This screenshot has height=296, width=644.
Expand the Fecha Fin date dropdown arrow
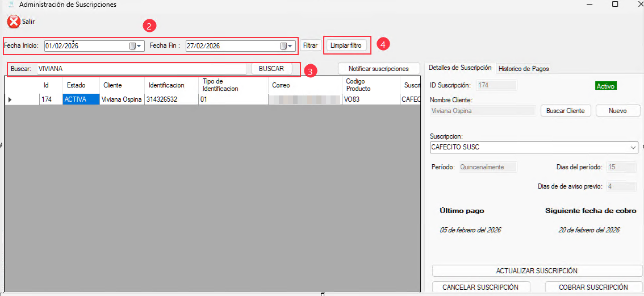tap(290, 46)
